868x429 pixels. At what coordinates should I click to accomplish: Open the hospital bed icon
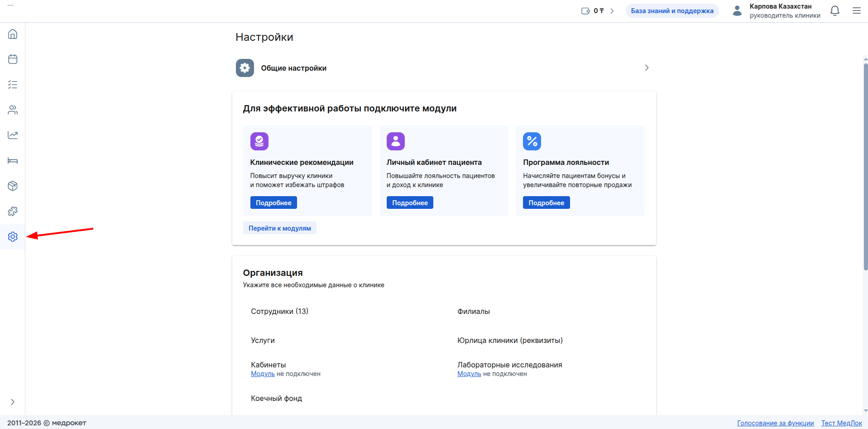point(13,161)
